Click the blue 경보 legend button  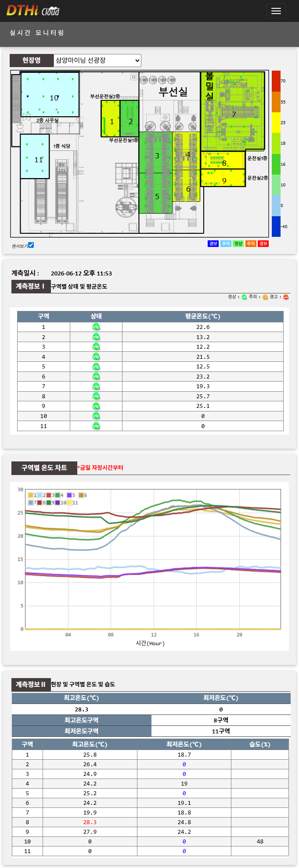click(213, 244)
